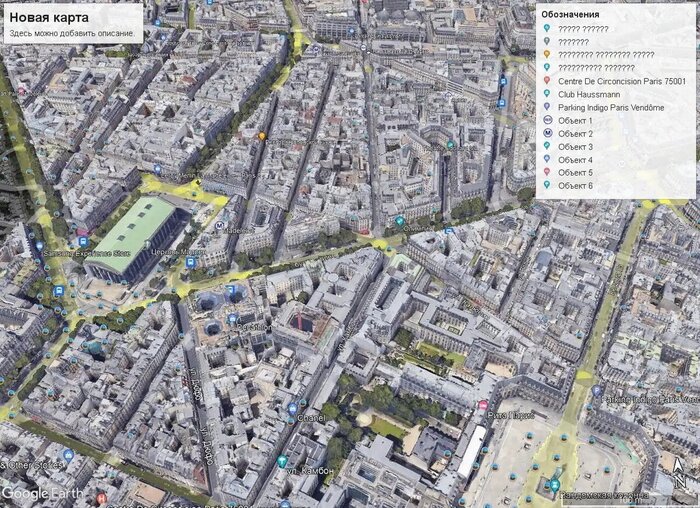This screenshot has height=508, width=700.
Task: Click the bus stop icon beside Samsung Experience Store
Action: pos(83,242)
